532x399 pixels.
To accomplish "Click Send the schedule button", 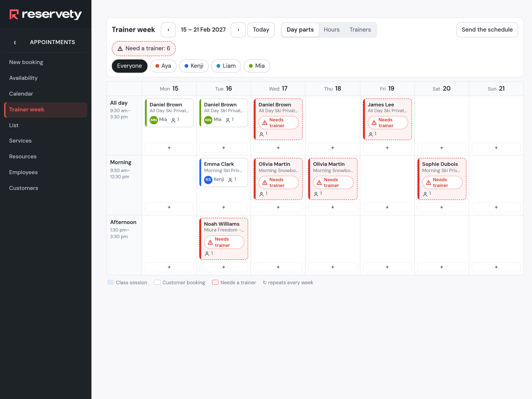I will coord(487,30).
